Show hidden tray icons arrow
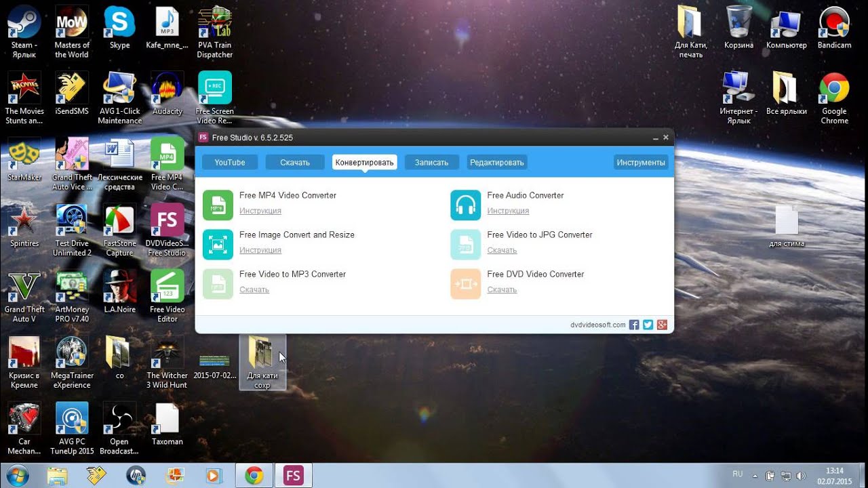 [x=757, y=476]
